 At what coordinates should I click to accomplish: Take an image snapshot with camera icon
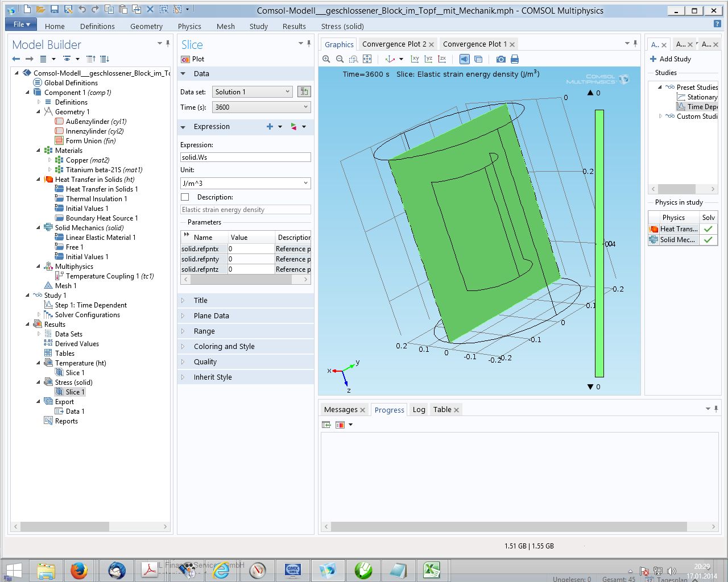tap(500, 59)
